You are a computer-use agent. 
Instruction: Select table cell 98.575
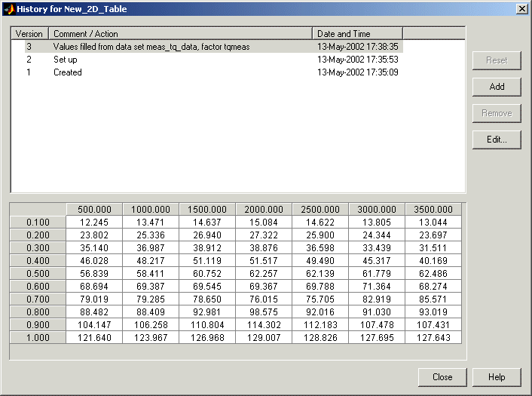click(x=264, y=312)
